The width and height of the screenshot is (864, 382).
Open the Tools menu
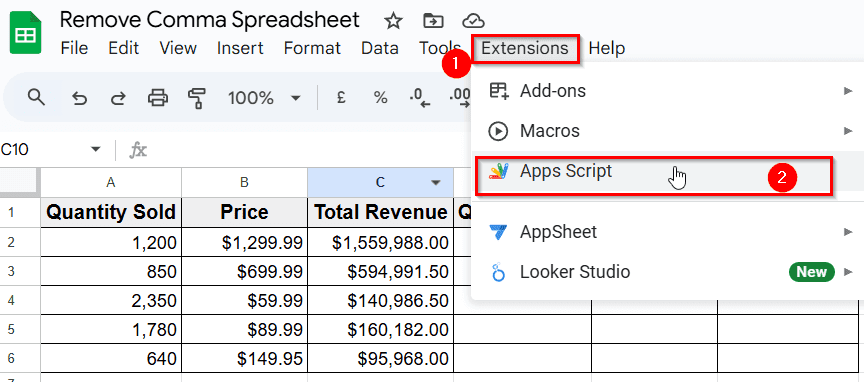click(x=439, y=49)
